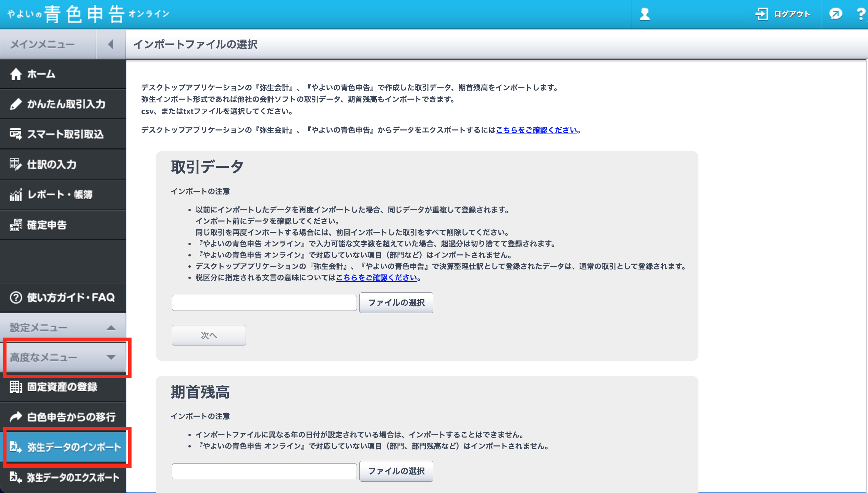
Task: Open the 使い方ガイド・FAQ menu item
Action: click(x=63, y=298)
